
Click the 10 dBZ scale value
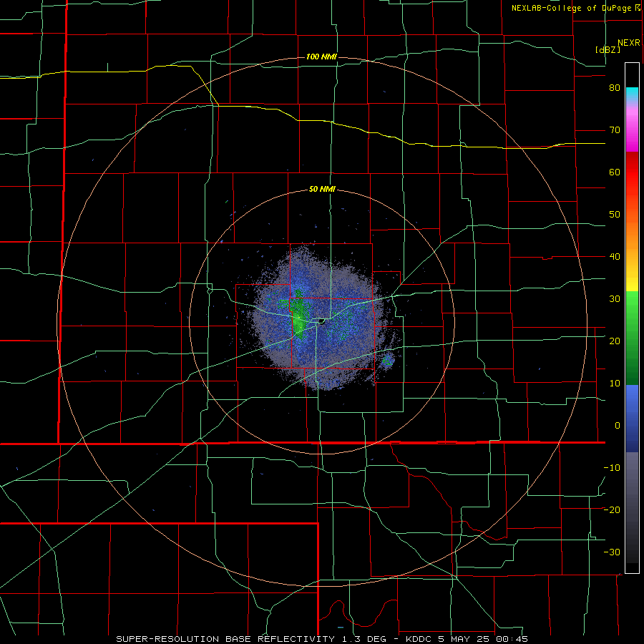coord(615,384)
